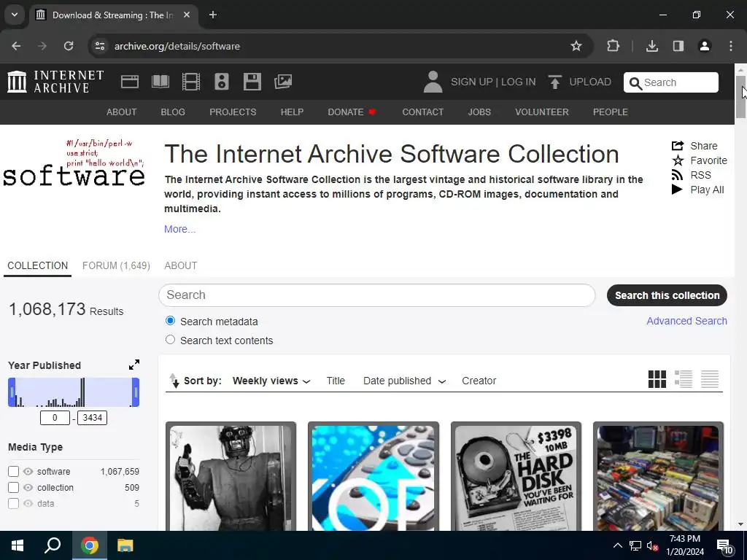
Task: Open Chrome profile icon
Action: point(705,46)
